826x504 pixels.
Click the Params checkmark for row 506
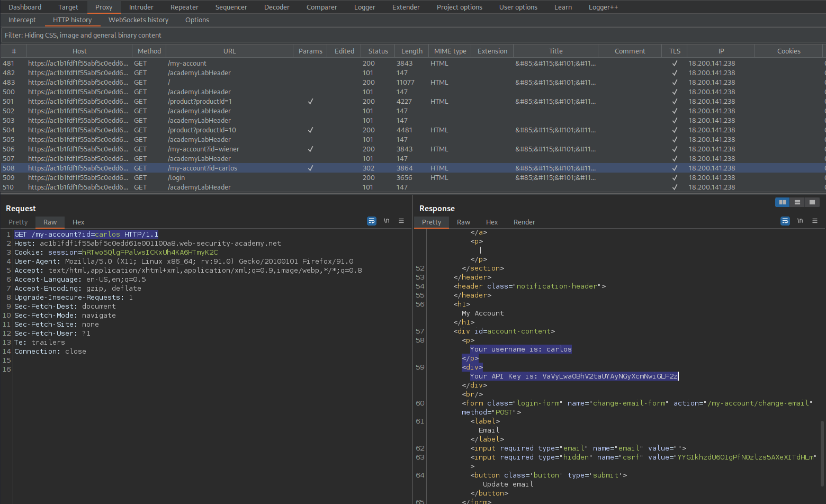tap(310, 149)
